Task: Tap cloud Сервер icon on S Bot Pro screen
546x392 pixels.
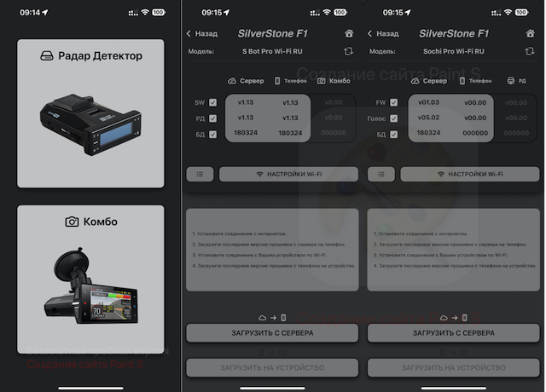Action: click(232, 81)
